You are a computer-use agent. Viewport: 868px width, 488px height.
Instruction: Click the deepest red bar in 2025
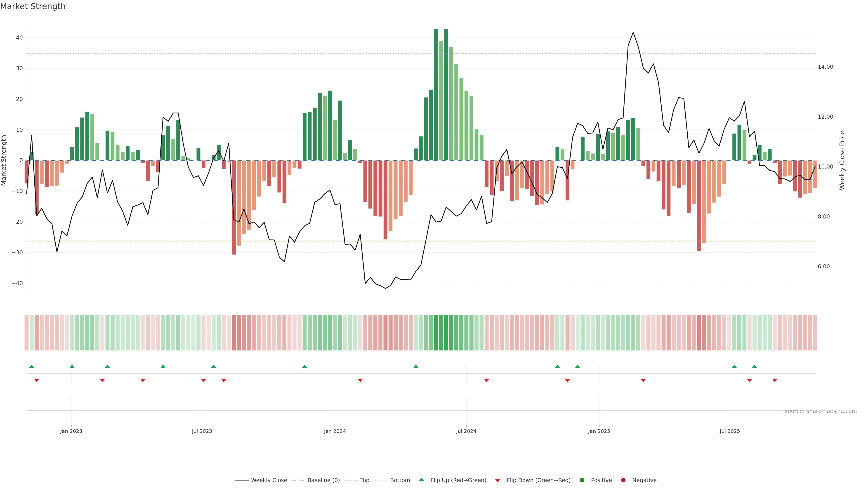[x=699, y=205]
